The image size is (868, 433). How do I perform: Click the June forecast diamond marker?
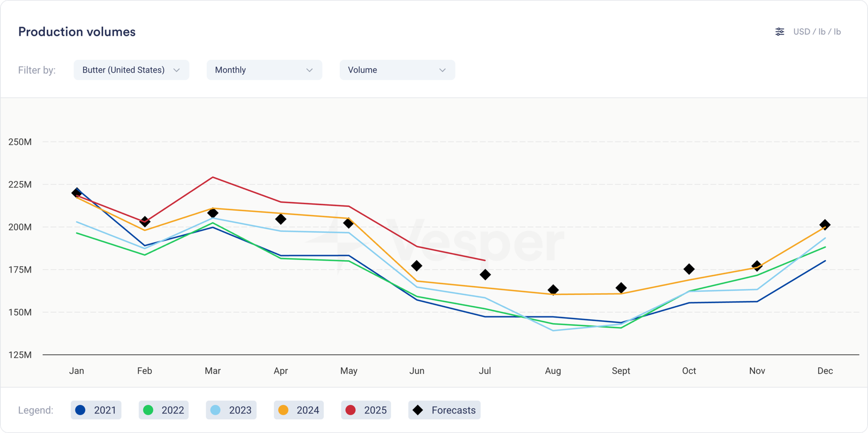tap(417, 266)
